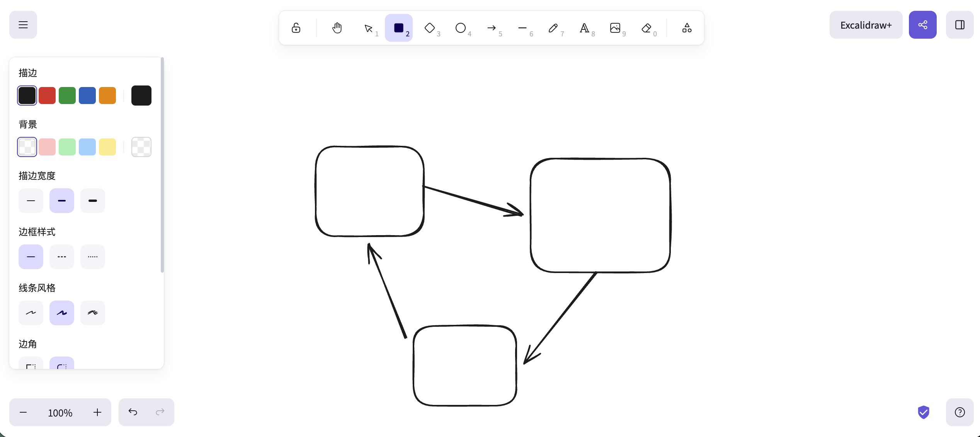Click the undo arrow button
Screen dimensions: 980x437
pos(133,412)
